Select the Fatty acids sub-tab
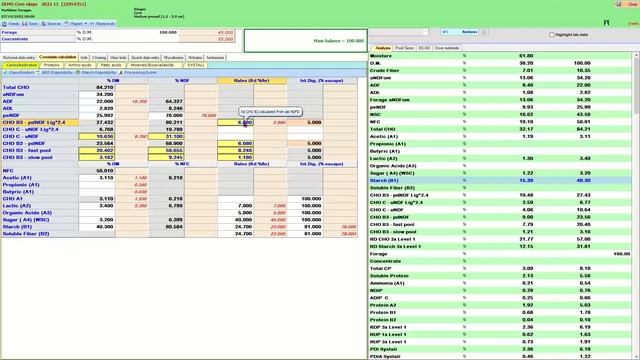 click(111, 65)
